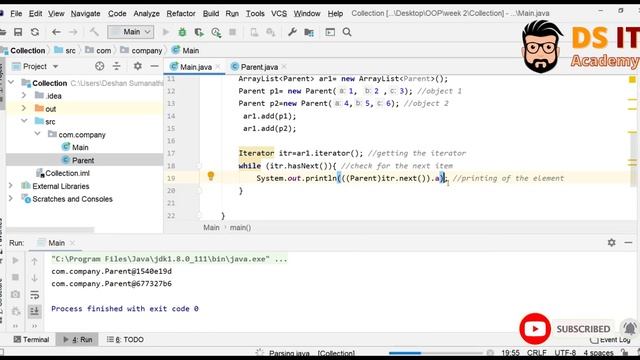640x360 pixels.
Task: Click the UTF-8 encoding status
Action: point(565,353)
